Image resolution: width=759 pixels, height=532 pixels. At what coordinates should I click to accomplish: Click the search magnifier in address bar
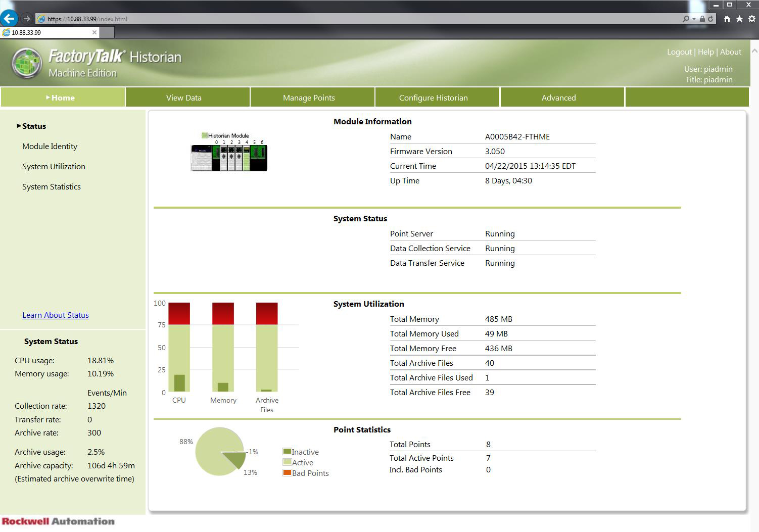(686, 19)
